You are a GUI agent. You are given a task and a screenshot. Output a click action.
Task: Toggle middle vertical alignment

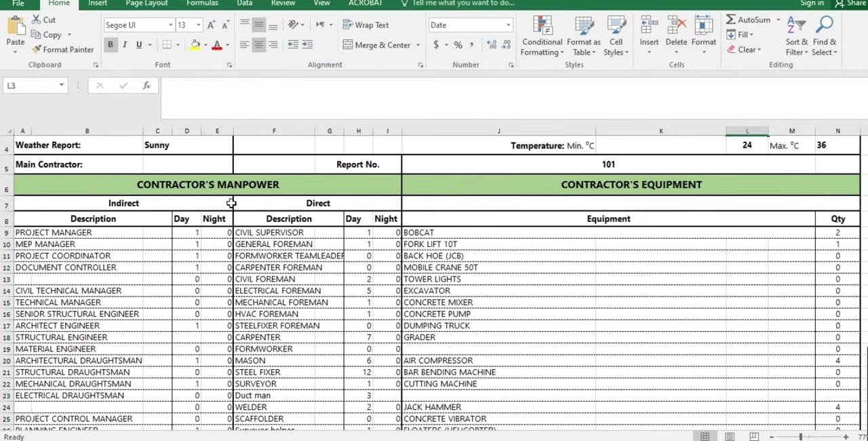pyautogui.click(x=258, y=25)
